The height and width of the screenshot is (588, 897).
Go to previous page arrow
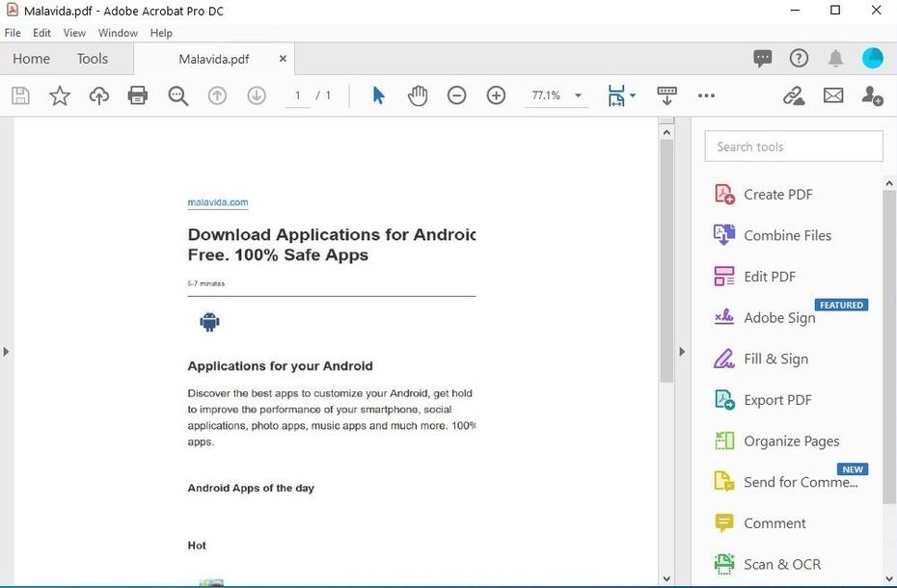217,95
